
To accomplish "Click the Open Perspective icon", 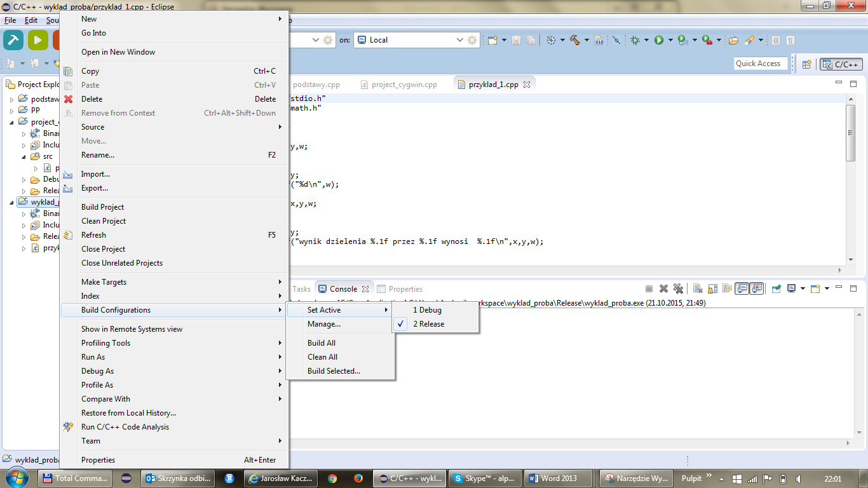I will [x=806, y=64].
